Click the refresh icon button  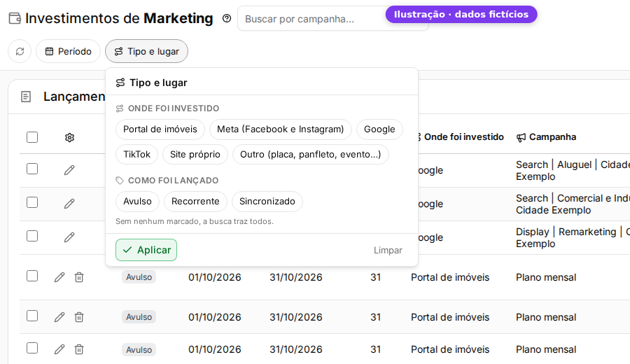(20, 51)
